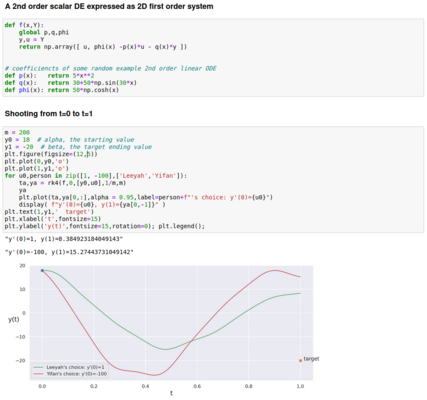Image resolution: width=427 pixels, height=400 pixels.
Task: Click the output line showing y'(0)=-100 result
Action: (x=69, y=252)
